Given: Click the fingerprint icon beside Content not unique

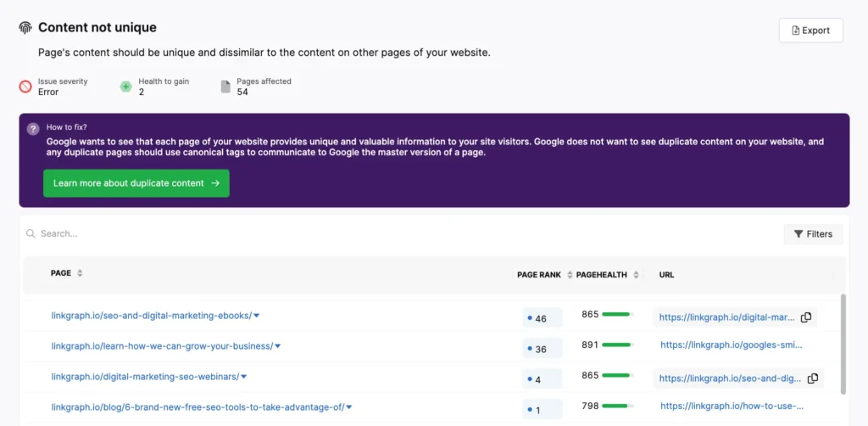Looking at the screenshot, I should 25,28.
